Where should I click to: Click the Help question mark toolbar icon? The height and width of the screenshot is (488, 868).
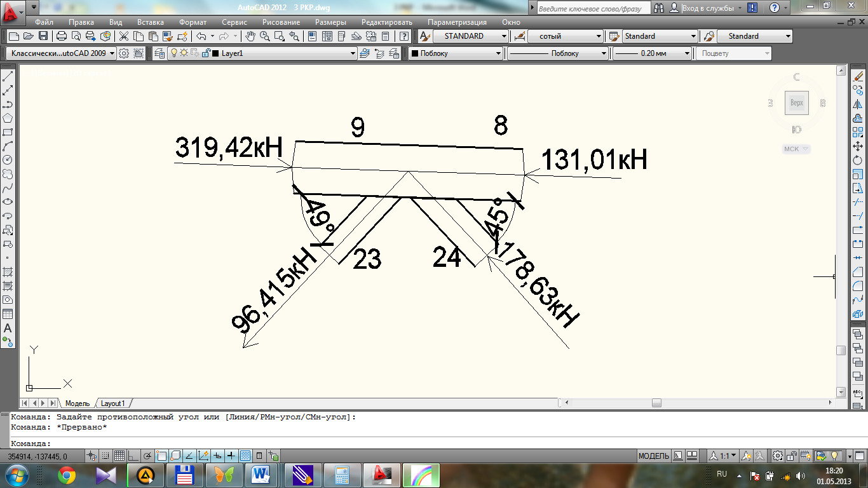point(403,36)
